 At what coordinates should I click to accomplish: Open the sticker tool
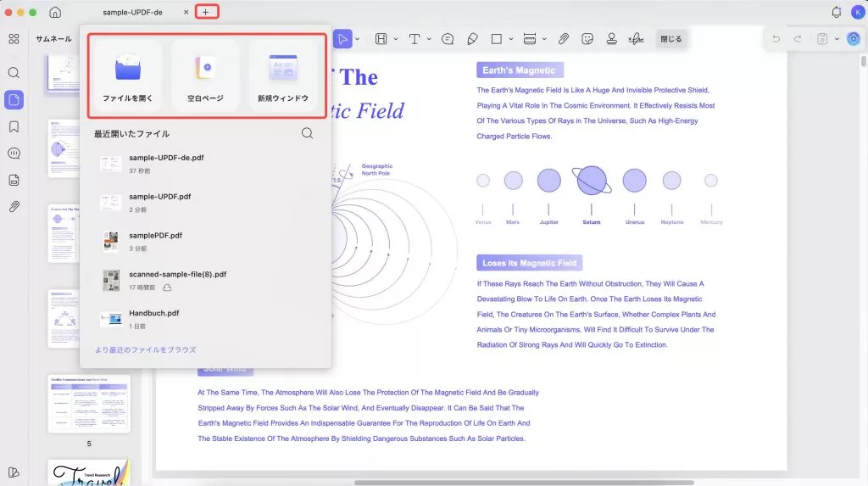(587, 39)
